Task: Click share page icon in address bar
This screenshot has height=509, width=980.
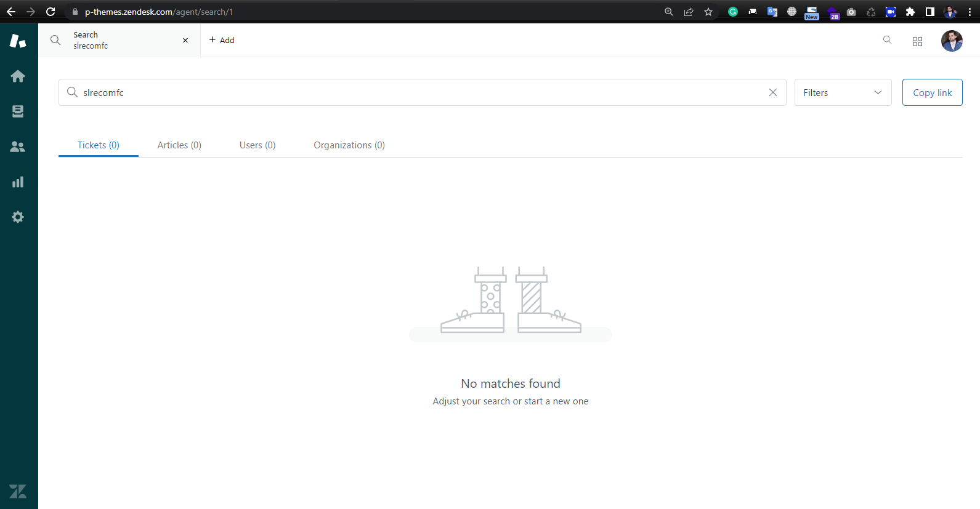Action: [689, 12]
